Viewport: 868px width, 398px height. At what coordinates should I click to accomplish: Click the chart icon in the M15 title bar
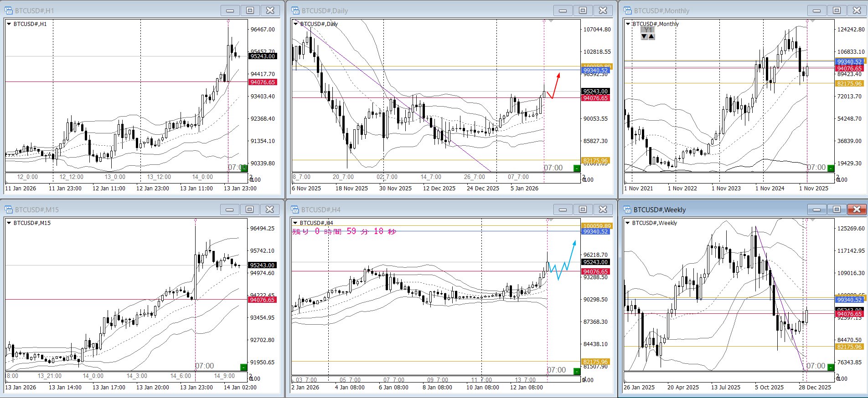[x=9, y=209]
